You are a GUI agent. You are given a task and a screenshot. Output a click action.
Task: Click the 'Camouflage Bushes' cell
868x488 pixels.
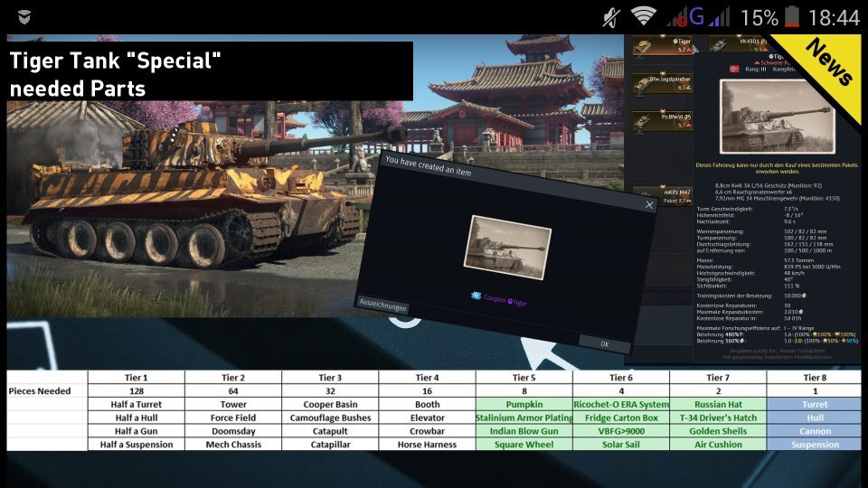pyautogui.click(x=330, y=418)
